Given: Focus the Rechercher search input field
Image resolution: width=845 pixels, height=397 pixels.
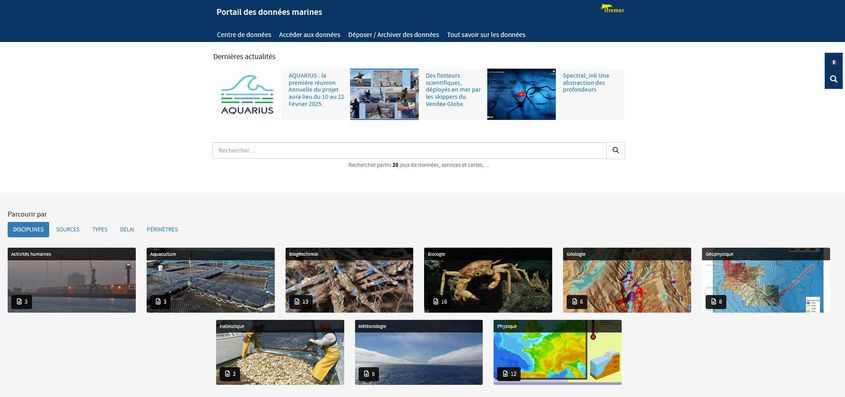Looking at the screenshot, I should point(410,150).
